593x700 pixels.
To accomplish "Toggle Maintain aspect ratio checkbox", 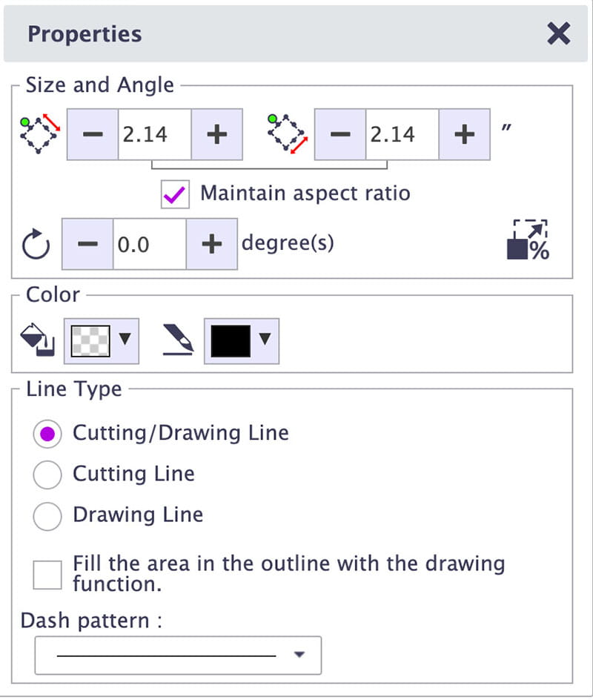I will coord(176,194).
